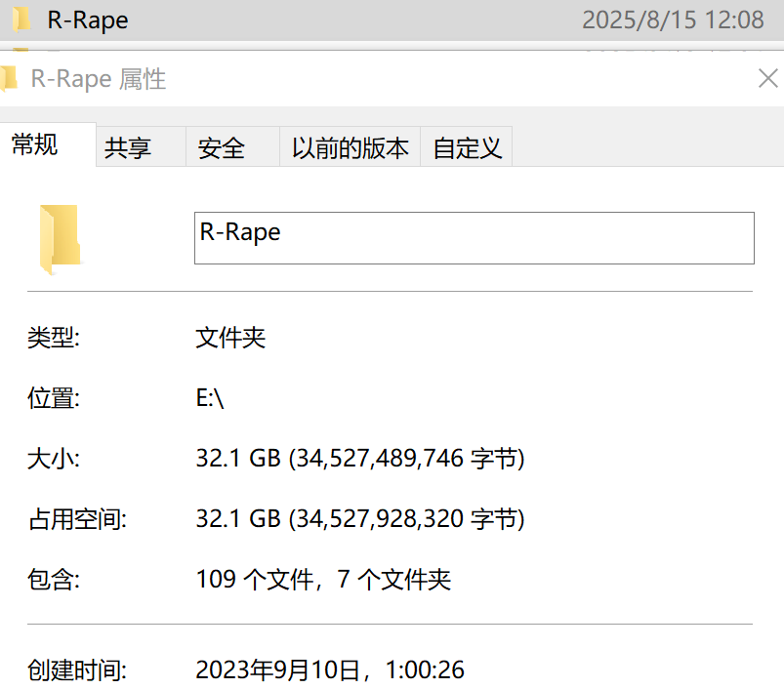784x689 pixels.
Task: Click the 占用空间 label
Action: click(77, 518)
